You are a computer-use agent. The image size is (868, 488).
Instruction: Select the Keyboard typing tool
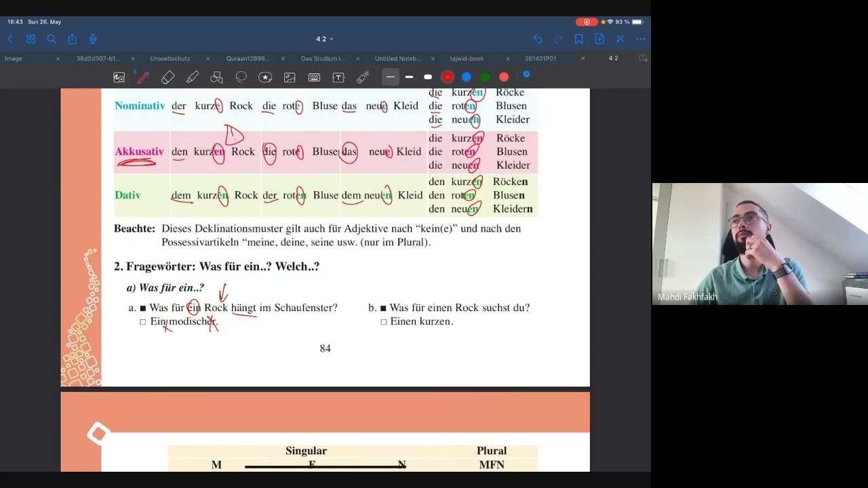314,77
